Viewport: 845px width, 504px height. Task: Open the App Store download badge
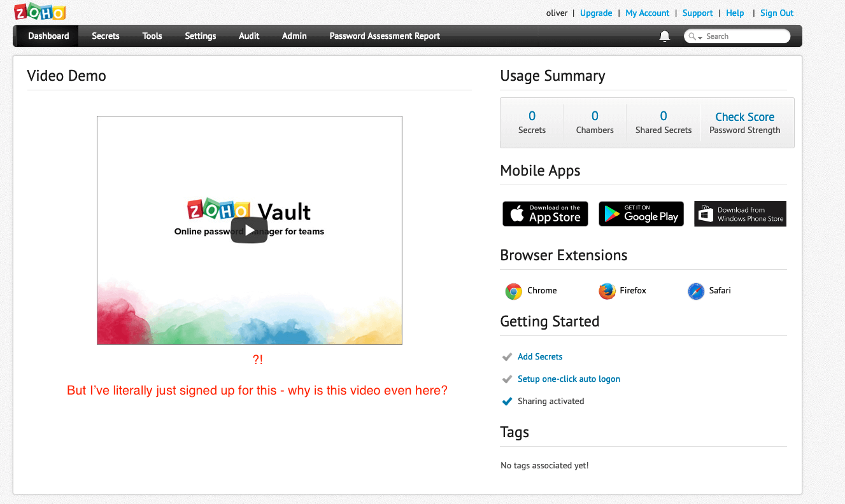pos(545,214)
